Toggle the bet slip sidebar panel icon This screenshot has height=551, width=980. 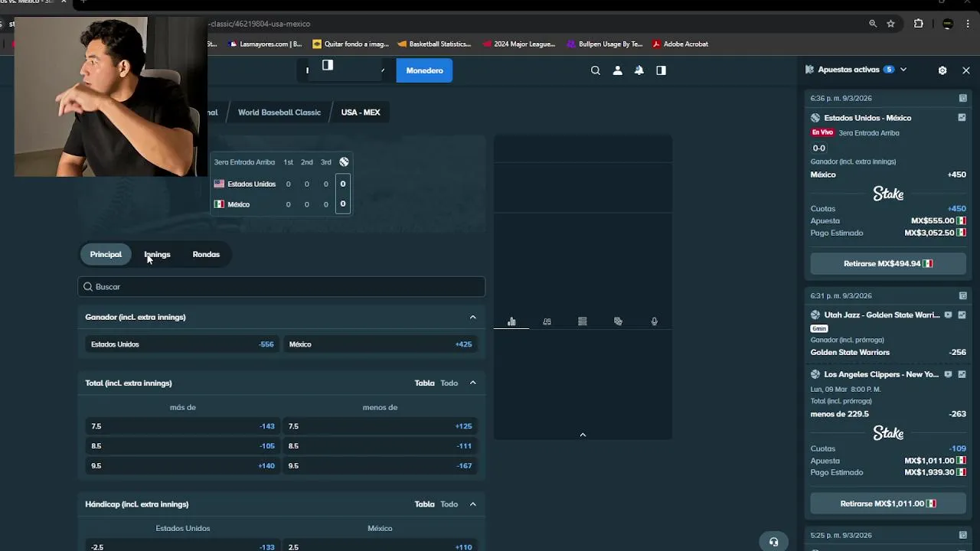pyautogui.click(x=661, y=70)
